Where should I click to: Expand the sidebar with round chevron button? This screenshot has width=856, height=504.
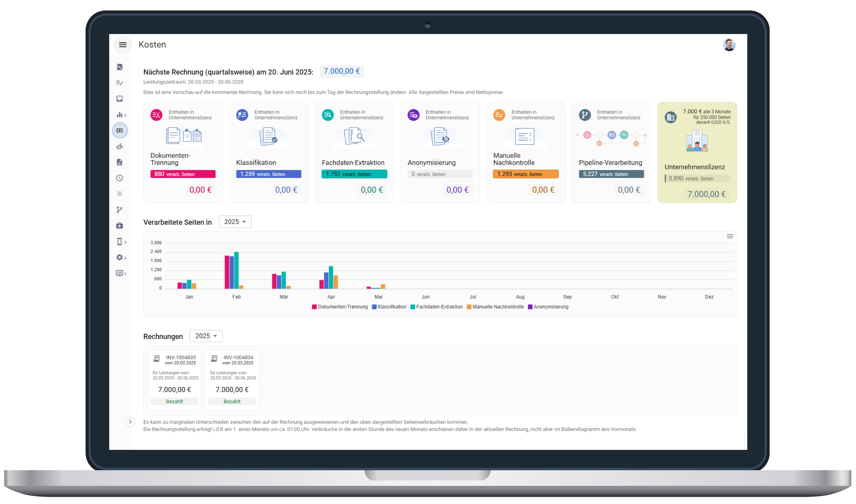pos(130,422)
